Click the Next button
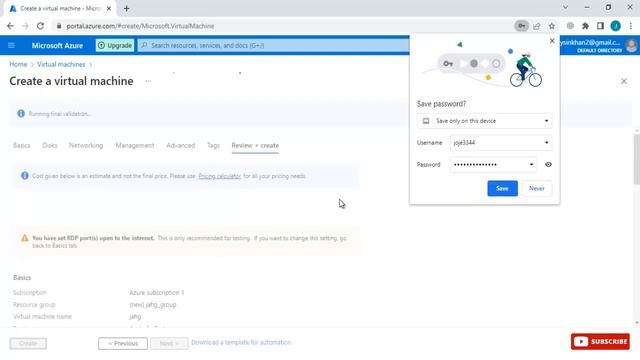Image resolution: width=640 pixels, height=360 pixels. tap(169, 343)
